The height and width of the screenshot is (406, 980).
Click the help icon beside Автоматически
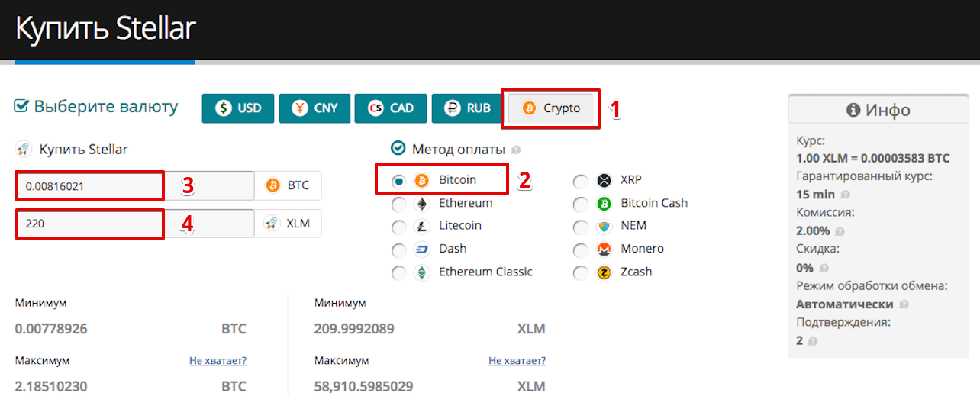[904, 304]
